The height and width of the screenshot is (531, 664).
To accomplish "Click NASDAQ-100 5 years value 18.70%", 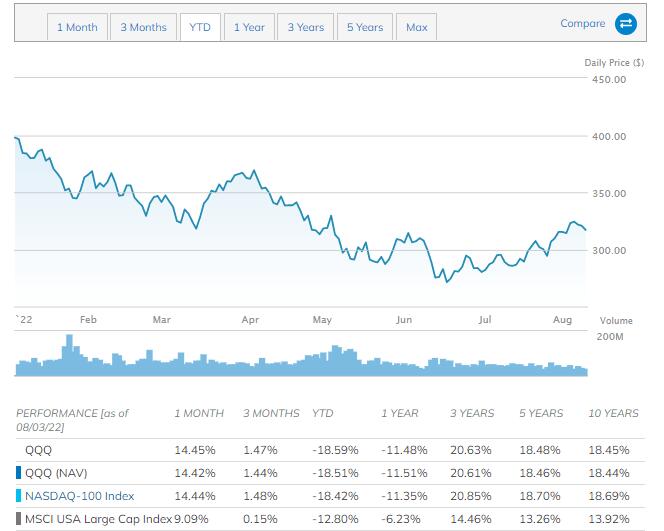I will pos(540,496).
